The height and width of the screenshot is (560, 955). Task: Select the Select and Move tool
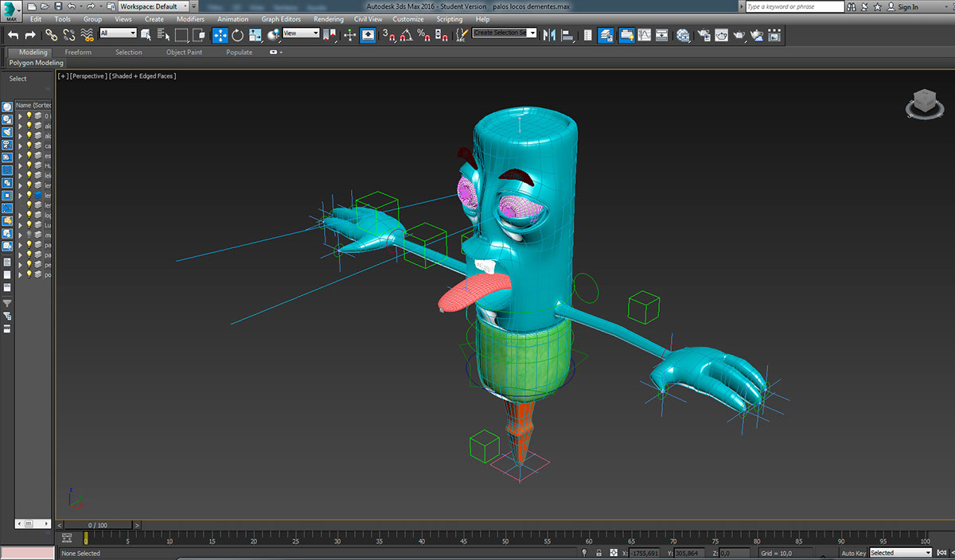coord(220,35)
